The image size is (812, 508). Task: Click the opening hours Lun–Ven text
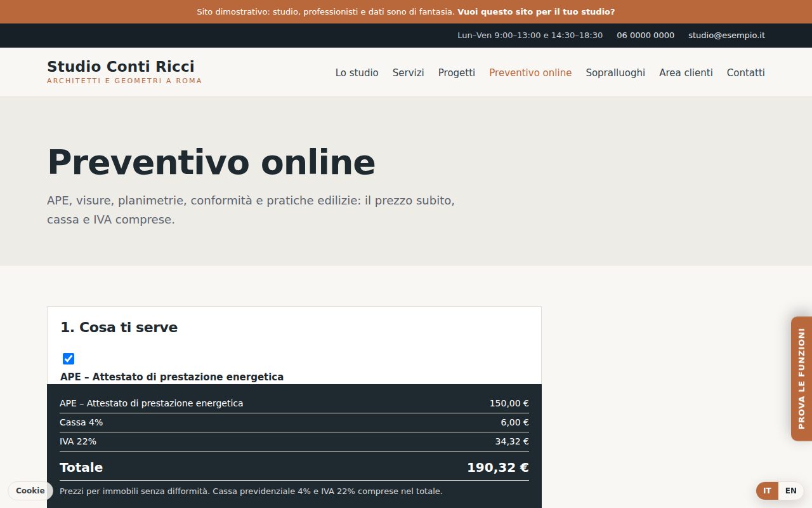click(530, 36)
